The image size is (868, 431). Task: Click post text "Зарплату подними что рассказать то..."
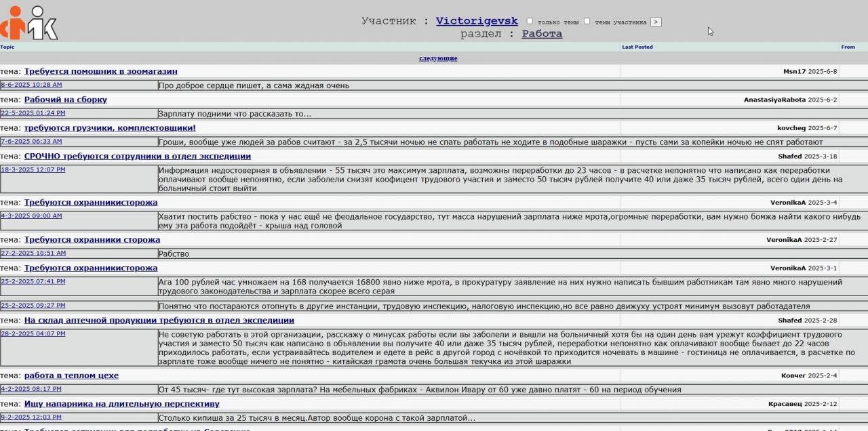(x=235, y=114)
